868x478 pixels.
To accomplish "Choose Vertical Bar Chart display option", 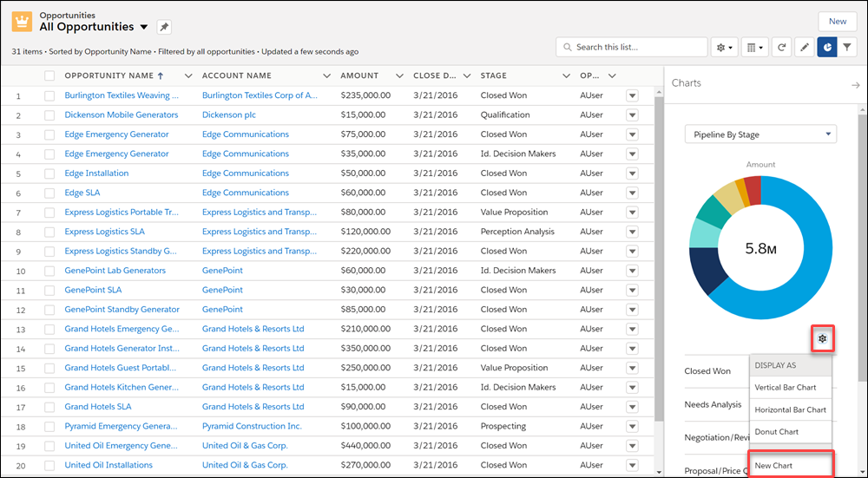I will tap(791, 387).
